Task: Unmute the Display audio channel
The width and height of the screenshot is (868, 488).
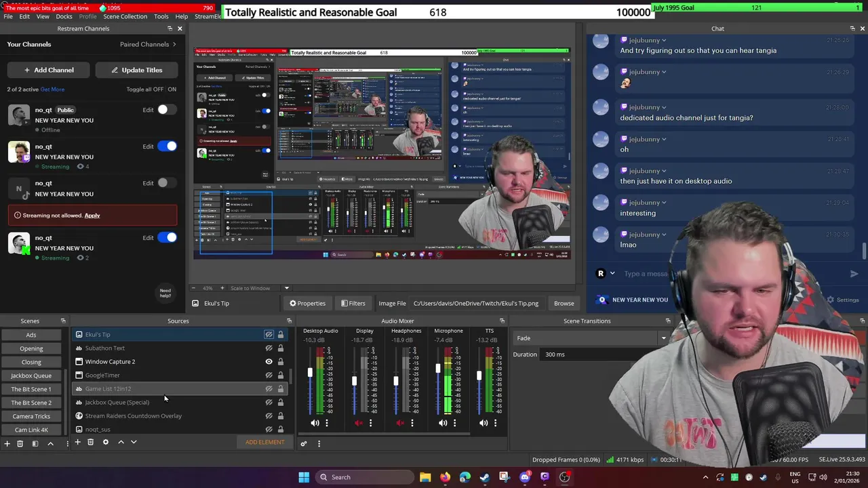Action: (x=359, y=423)
